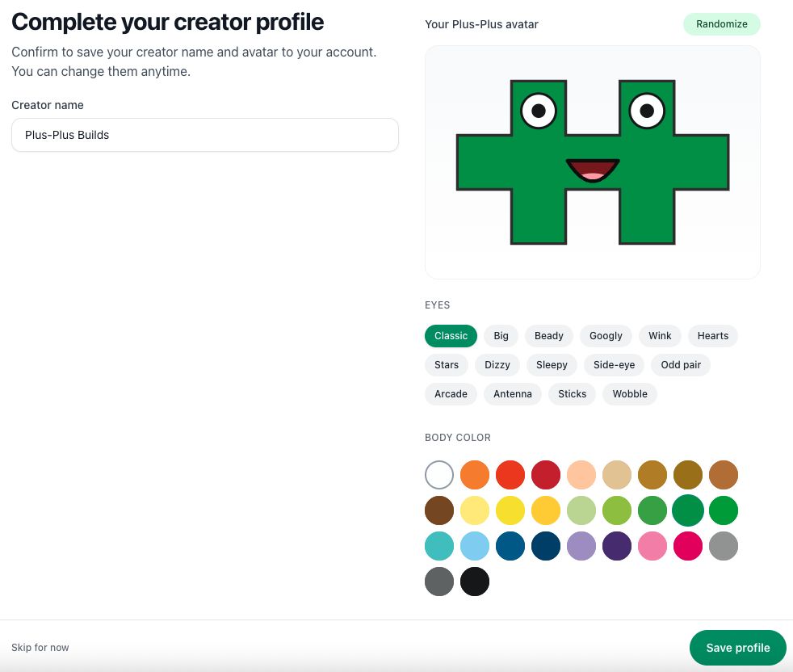
Task: Select the Classic eyes option
Action: (x=451, y=336)
